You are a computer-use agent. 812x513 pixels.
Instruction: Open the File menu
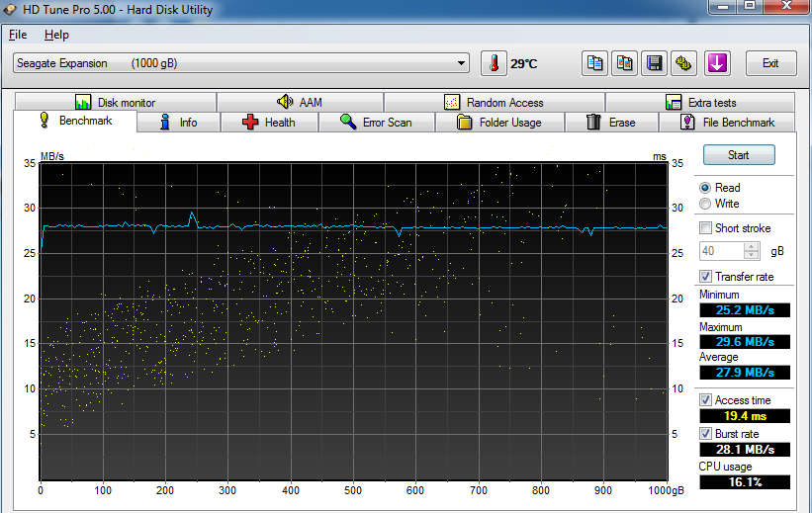(18, 35)
